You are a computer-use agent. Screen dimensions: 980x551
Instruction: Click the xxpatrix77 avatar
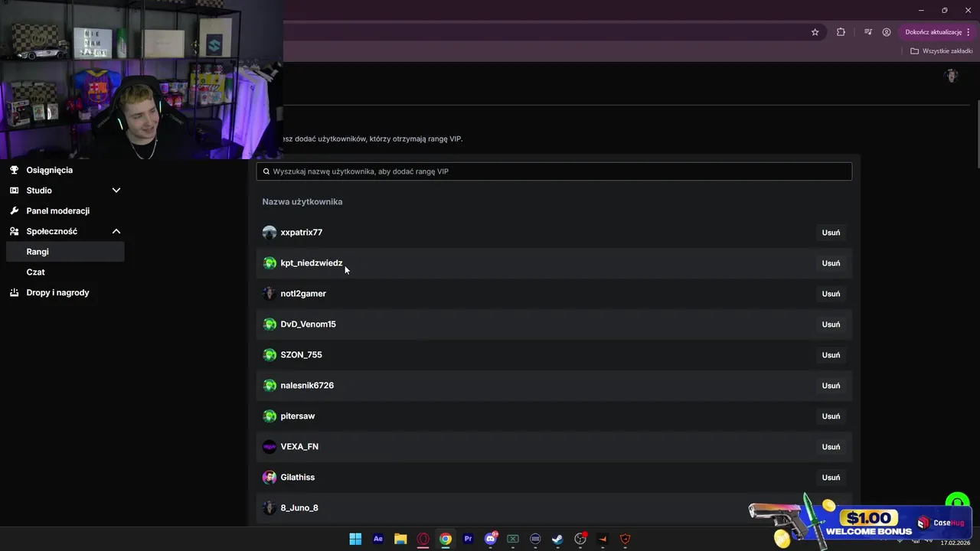(269, 233)
